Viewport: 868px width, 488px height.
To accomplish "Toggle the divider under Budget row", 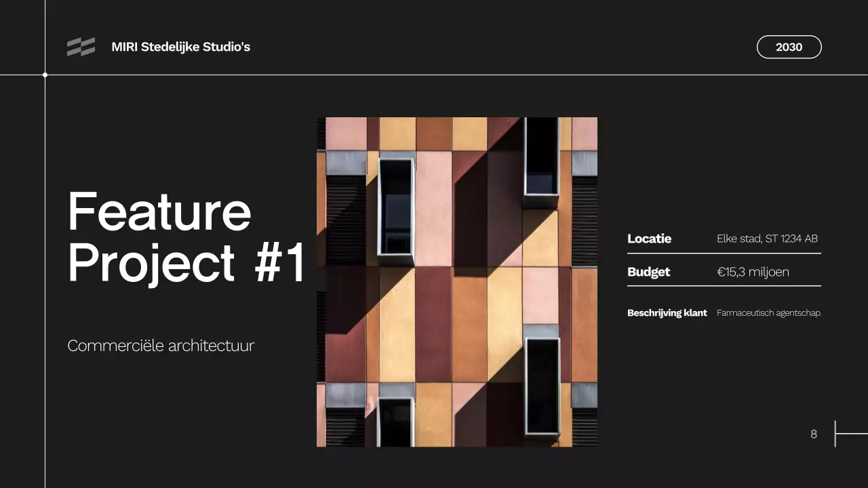I will point(724,286).
